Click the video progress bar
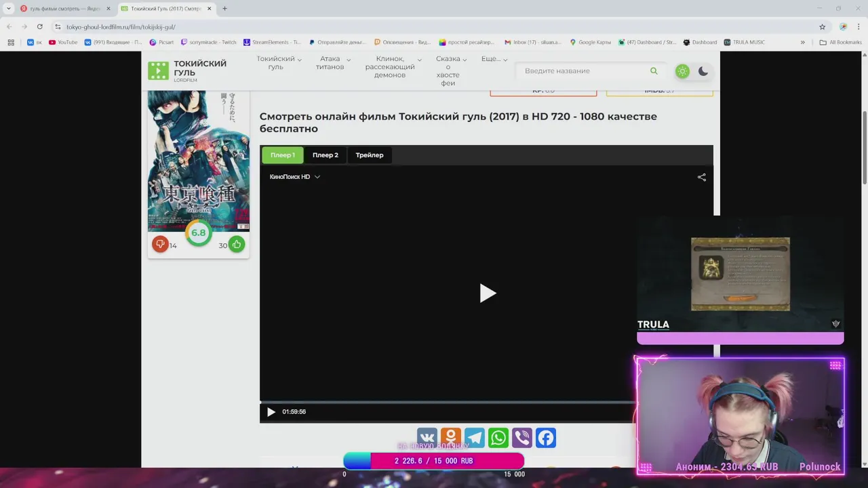 448,401
